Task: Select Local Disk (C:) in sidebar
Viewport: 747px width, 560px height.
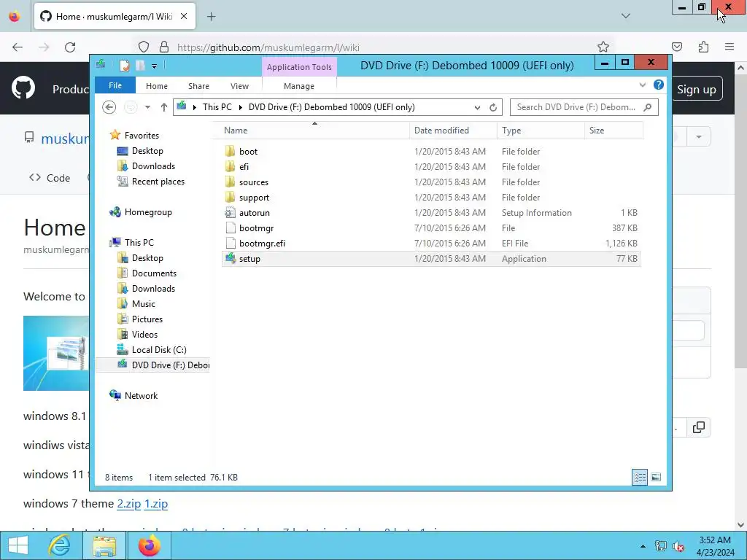Action: coord(158,349)
